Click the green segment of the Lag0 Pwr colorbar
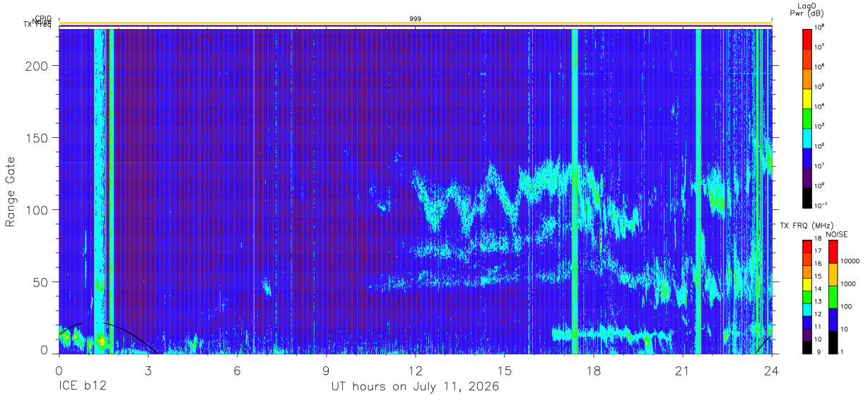 [x=807, y=117]
